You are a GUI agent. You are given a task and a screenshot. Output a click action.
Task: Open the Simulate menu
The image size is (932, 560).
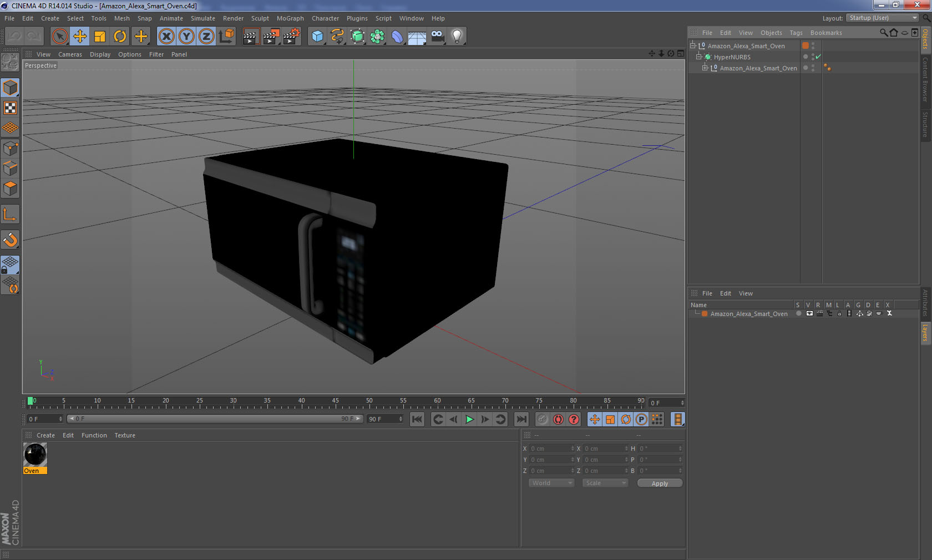pyautogui.click(x=203, y=18)
